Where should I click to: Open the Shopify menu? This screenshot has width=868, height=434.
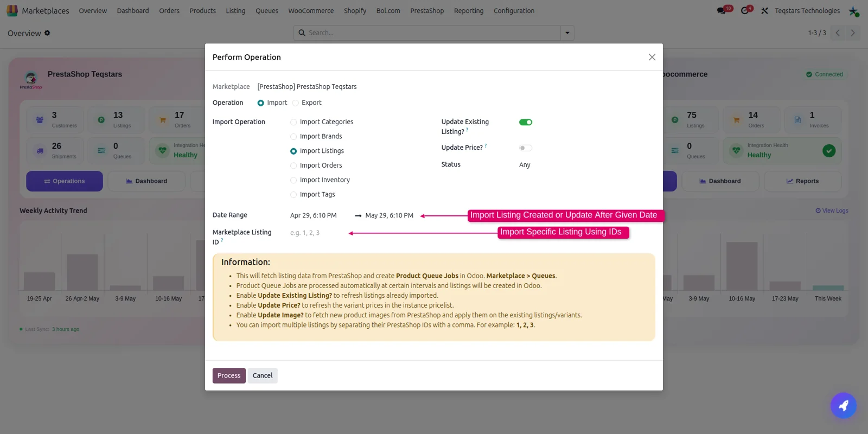355,11
